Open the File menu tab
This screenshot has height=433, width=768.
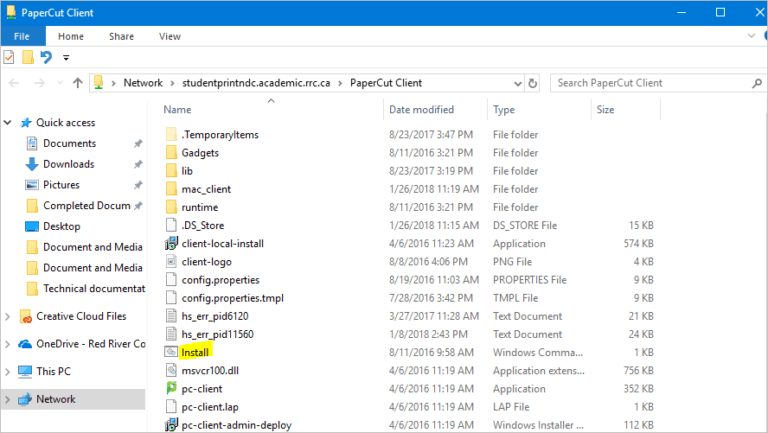pyautogui.click(x=22, y=37)
